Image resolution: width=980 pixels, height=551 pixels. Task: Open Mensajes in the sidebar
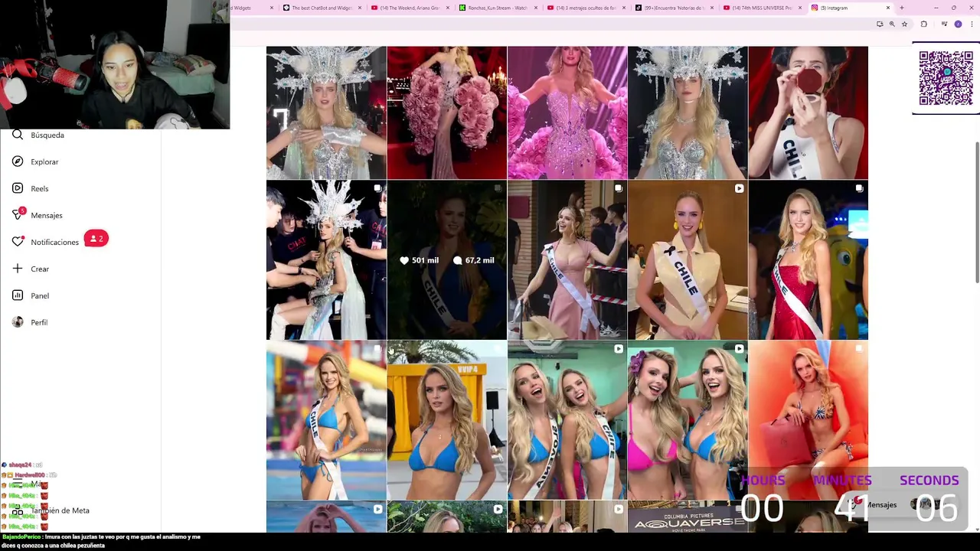[38, 215]
